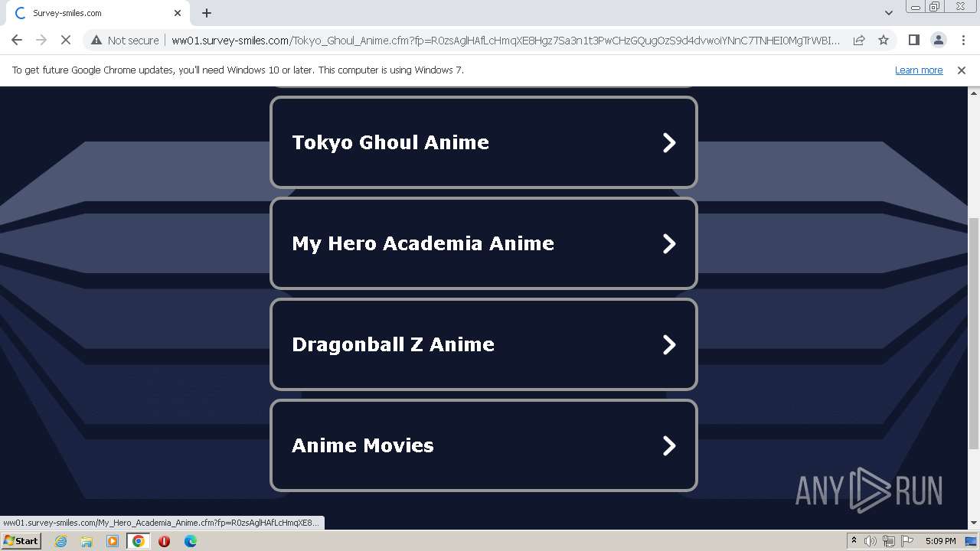Open the Windows Start menu
The width and height of the screenshot is (980, 551).
[x=21, y=540]
